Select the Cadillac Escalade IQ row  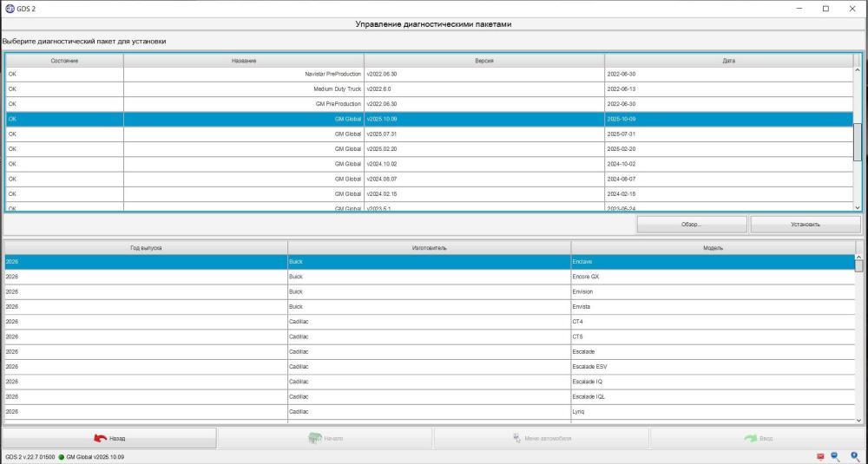(x=430, y=382)
